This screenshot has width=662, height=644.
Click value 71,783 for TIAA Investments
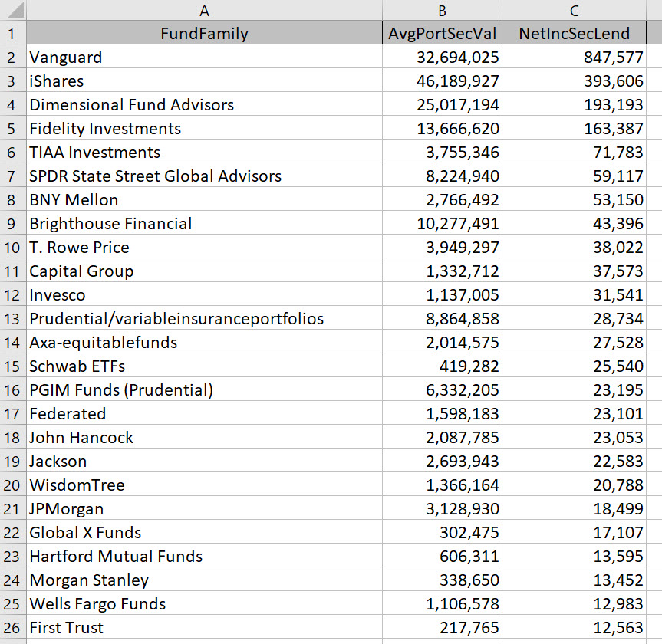[x=575, y=152]
